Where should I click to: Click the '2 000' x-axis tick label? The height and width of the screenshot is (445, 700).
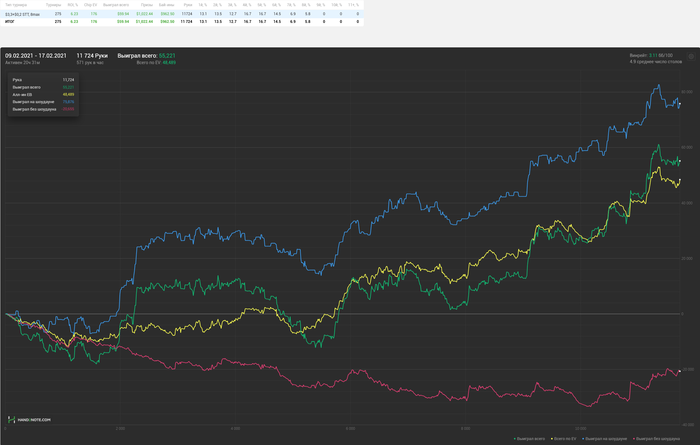point(120,428)
